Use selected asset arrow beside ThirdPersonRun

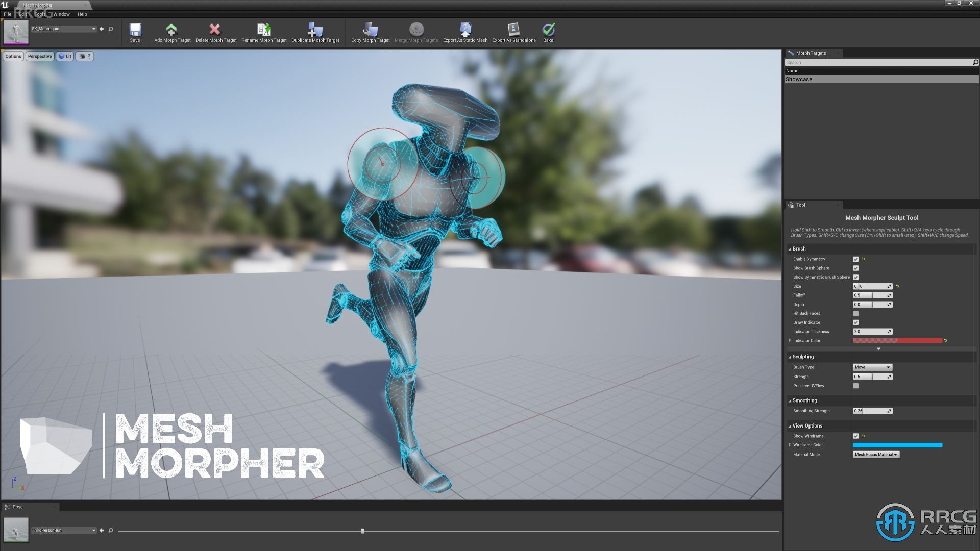102,530
